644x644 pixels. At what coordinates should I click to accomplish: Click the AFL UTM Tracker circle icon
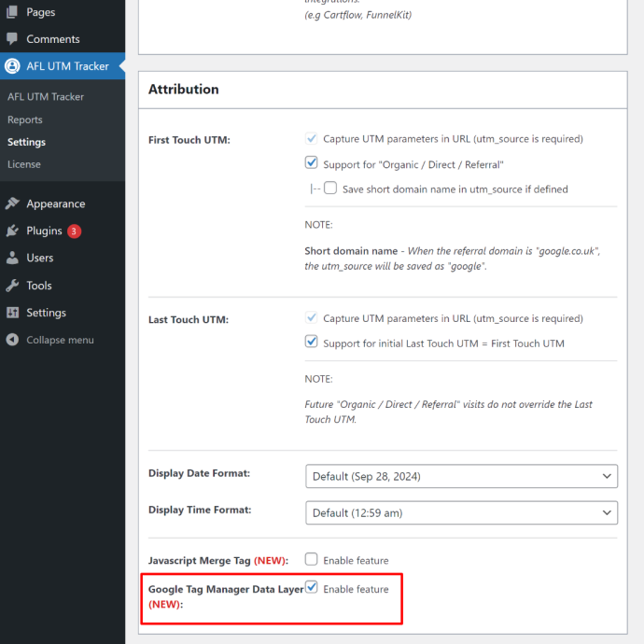tap(12, 65)
